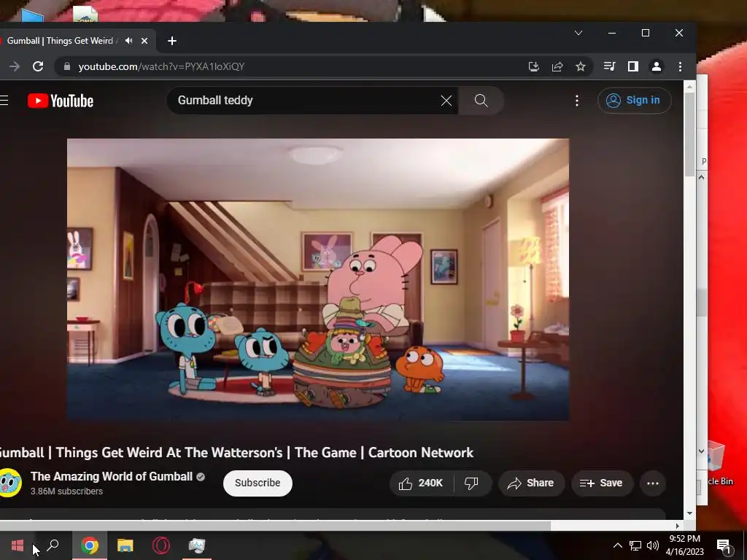Viewport: 747px width, 560px height.
Task: Open The Amazing World of Gumball channel
Action: pyautogui.click(x=112, y=476)
